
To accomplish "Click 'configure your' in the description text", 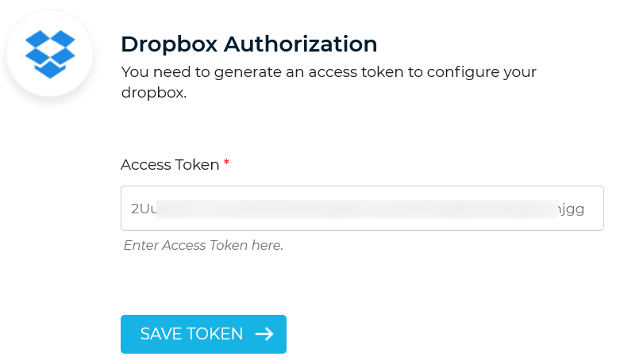I will [482, 73].
